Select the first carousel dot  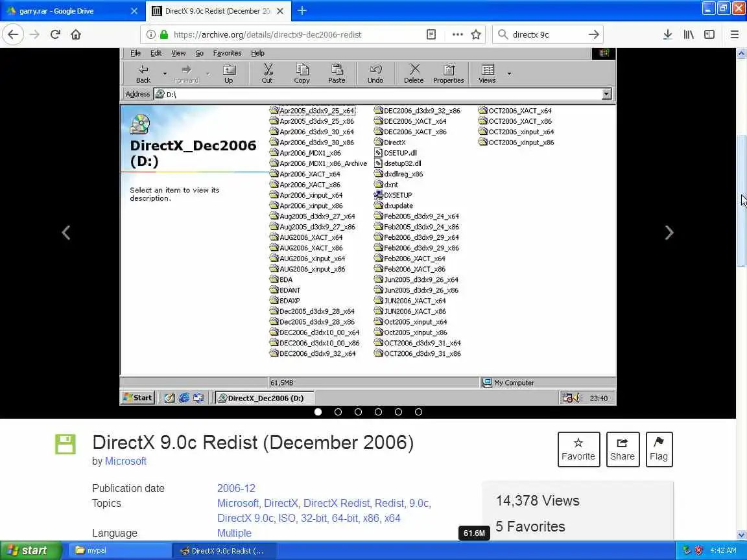pyautogui.click(x=318, y=412)
